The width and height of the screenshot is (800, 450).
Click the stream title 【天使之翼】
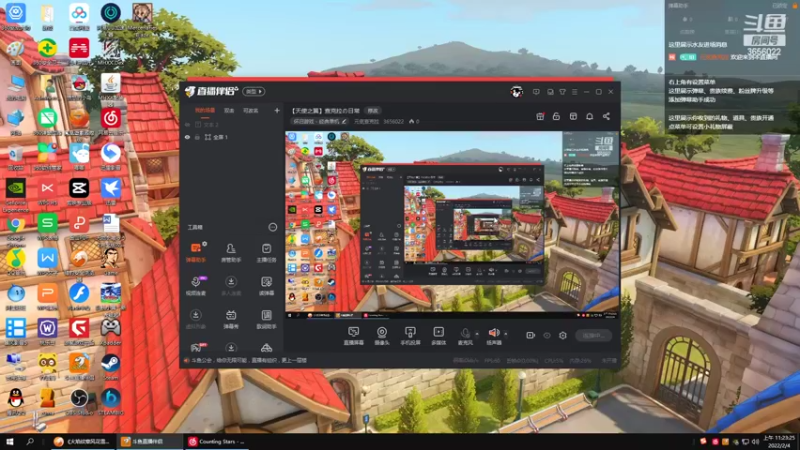pyautogui.click(x=326, y=110)
